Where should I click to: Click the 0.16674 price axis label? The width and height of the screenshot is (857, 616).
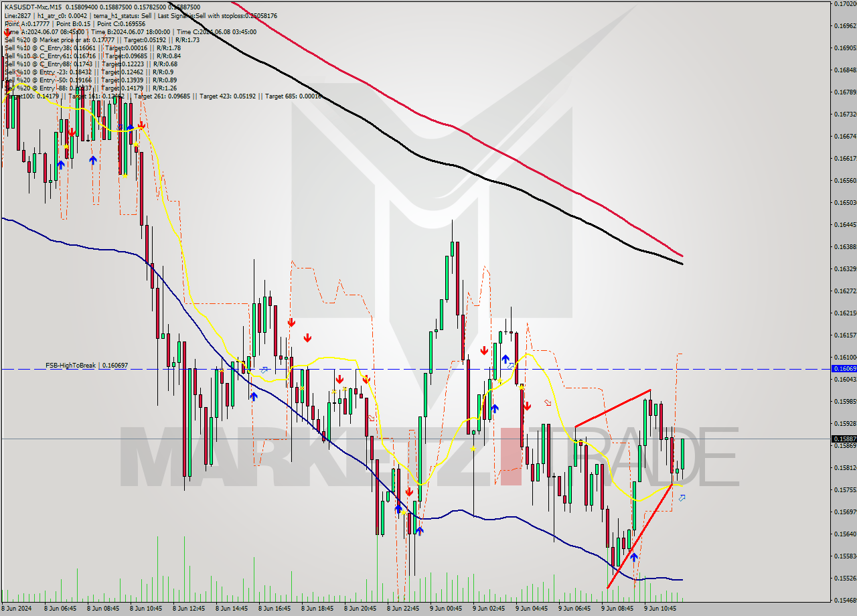[845, 137]
